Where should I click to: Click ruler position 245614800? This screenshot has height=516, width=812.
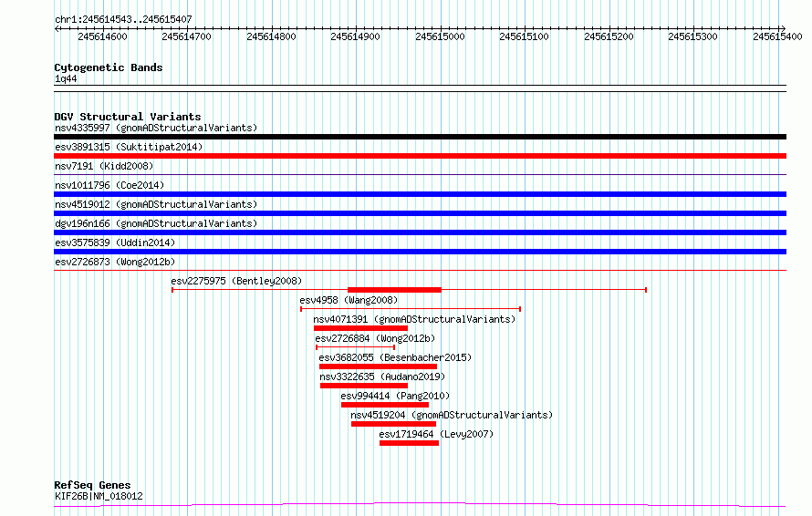pos(271,36)
